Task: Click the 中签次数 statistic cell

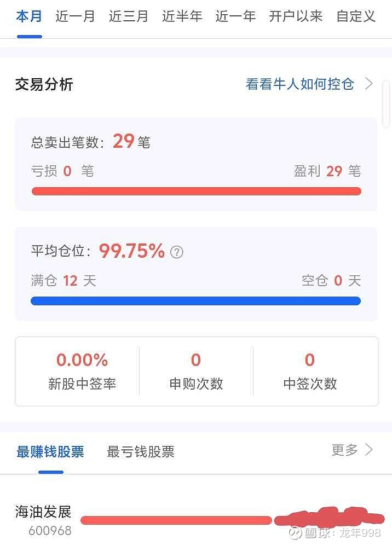Action: pyautogui.click(x=310, y=371)
